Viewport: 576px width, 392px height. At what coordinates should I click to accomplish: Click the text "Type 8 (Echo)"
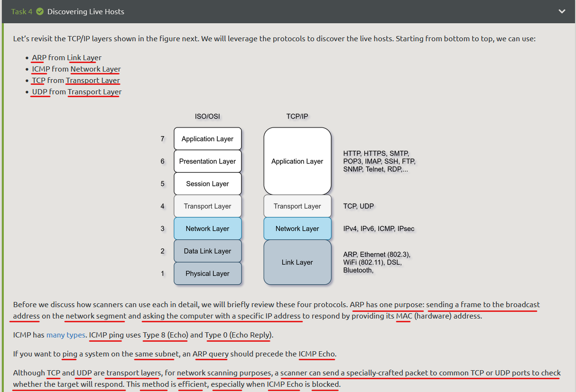[x=166, y=335]
